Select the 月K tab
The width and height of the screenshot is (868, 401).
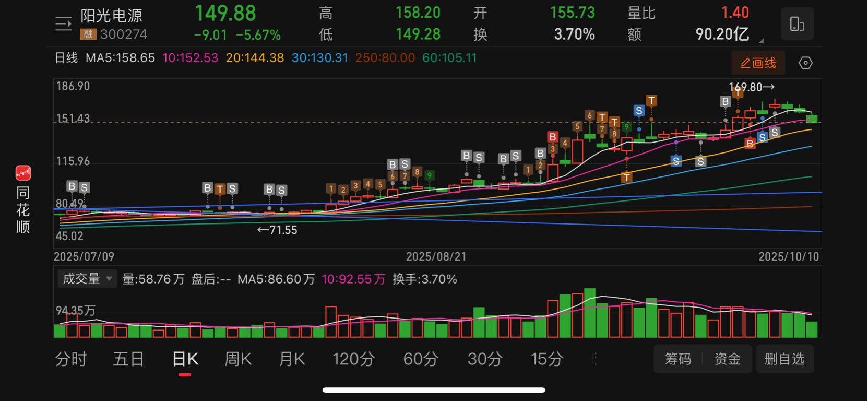click(292, 359)
